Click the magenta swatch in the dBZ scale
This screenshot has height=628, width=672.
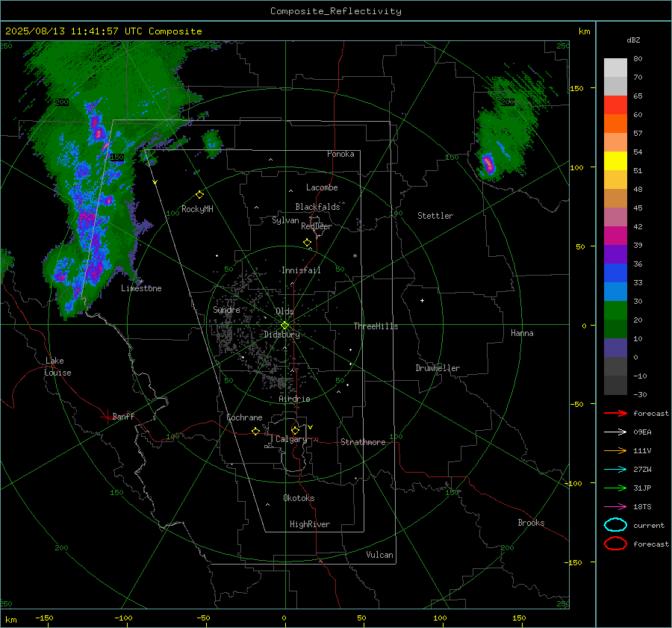pos(615,235)
